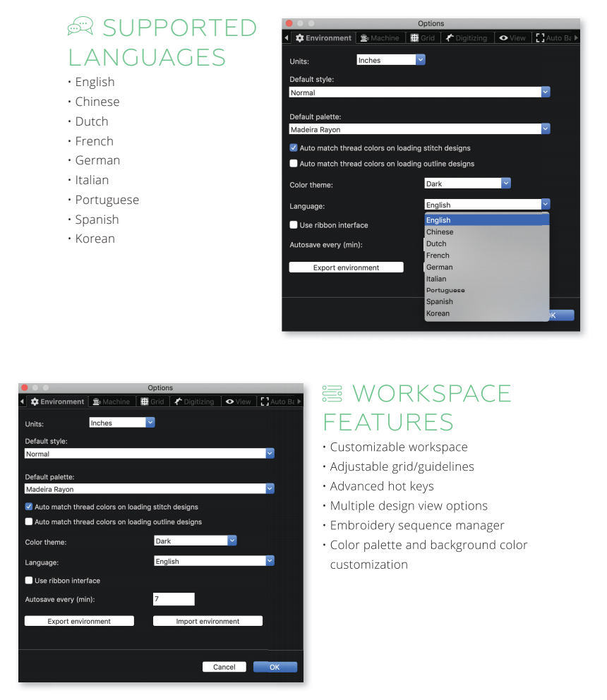Click the list icon beside Workspace Features heading
This screenshot has height=700, width=607.
click(x=332, y=393)
